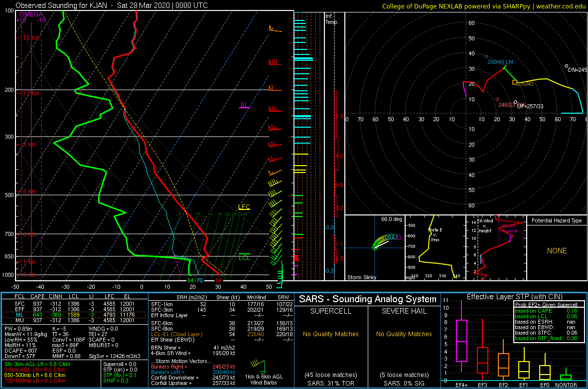Viewport: 588px width, 389px height.
Task: Click the 'DN=245' hodograph label
Action: pos(577,70)
